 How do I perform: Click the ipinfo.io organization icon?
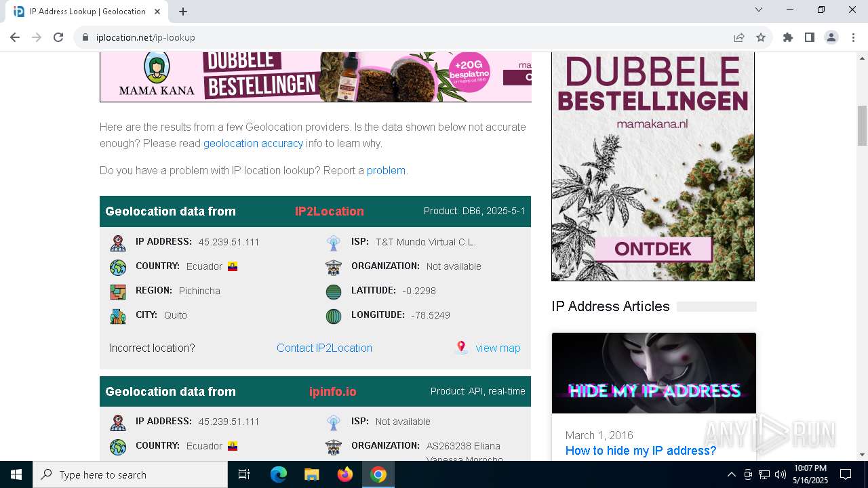333,447
